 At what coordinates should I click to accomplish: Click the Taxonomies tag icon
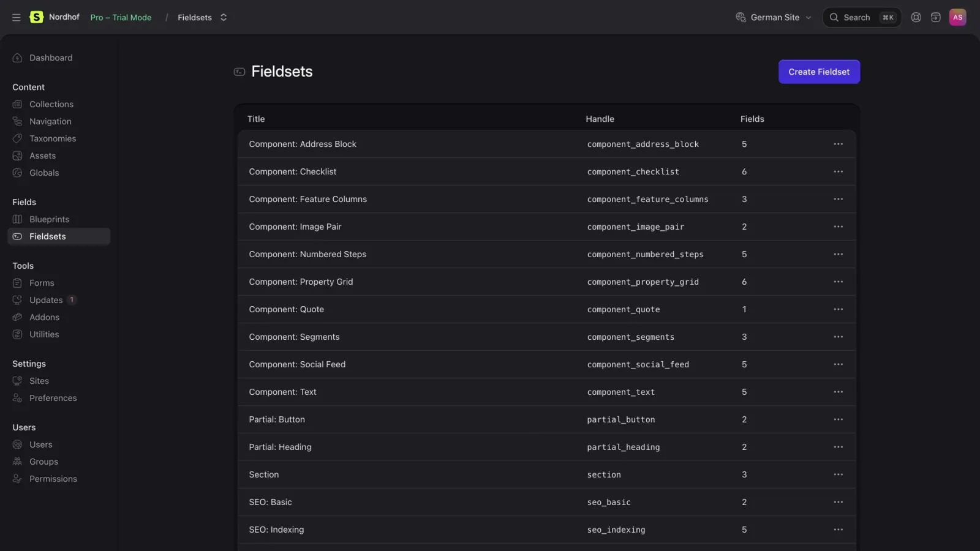(17, 138)
